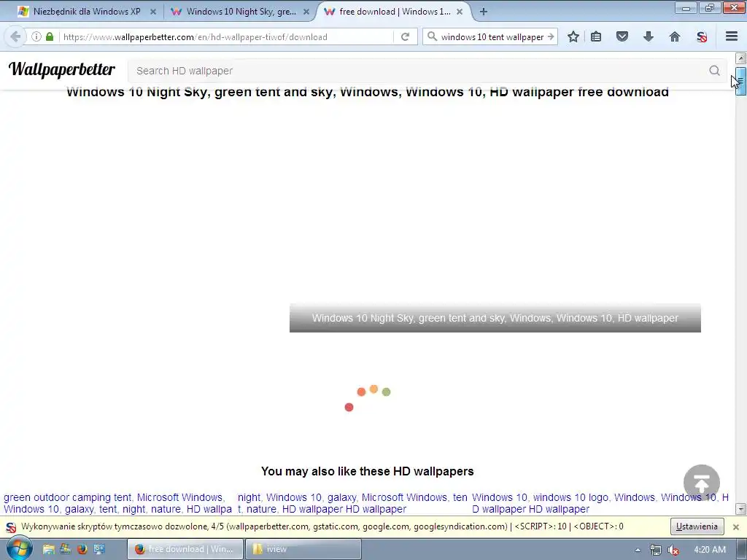
Task: Go to the home page icon
Action: click(x=675, y=36)
